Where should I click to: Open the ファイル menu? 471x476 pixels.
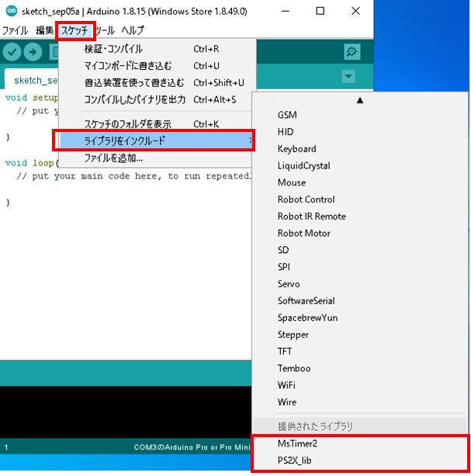click(x=16, y=30)
